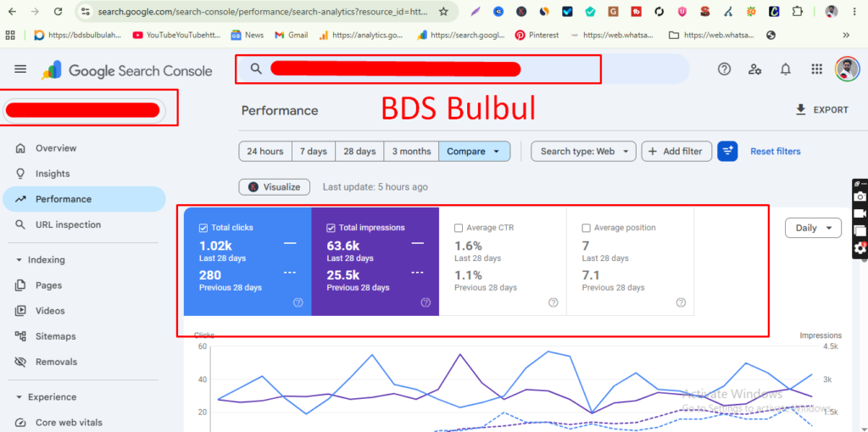Click the browser address bar URL
The image size is (868, 432).
(263, 11)
